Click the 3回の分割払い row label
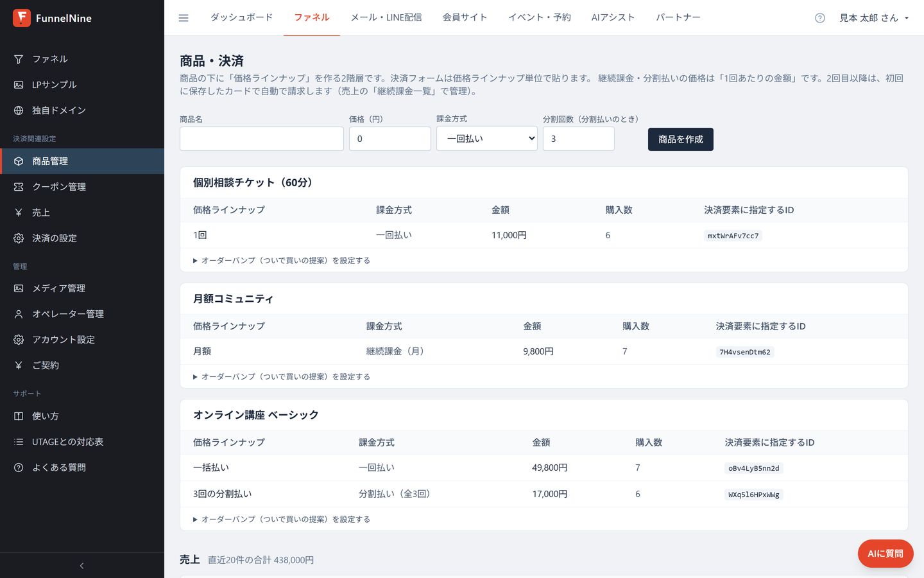Image resolution: width=924 pixels, height=578 pixels. click(x=223, y=495)
